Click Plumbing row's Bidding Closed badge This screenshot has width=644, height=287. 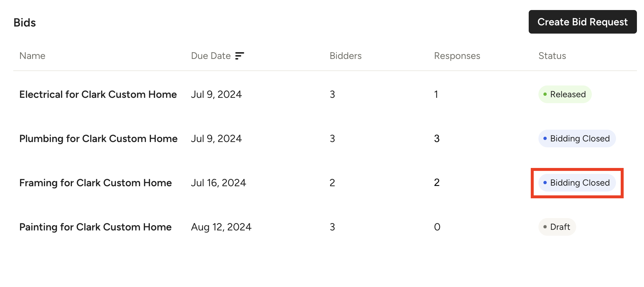577,138
